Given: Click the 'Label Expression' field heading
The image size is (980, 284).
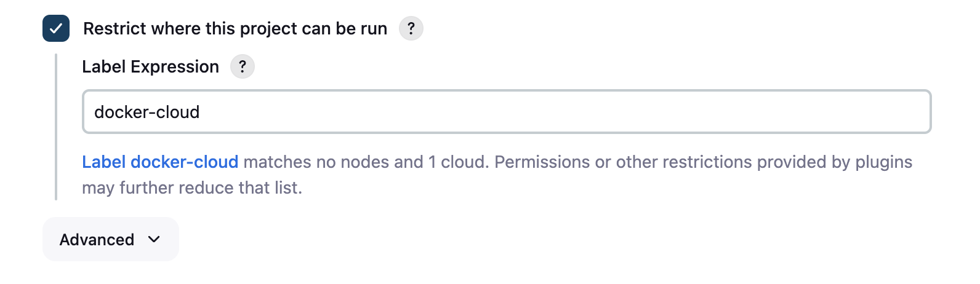Looking at the screenshot, I should click(150, 66).
